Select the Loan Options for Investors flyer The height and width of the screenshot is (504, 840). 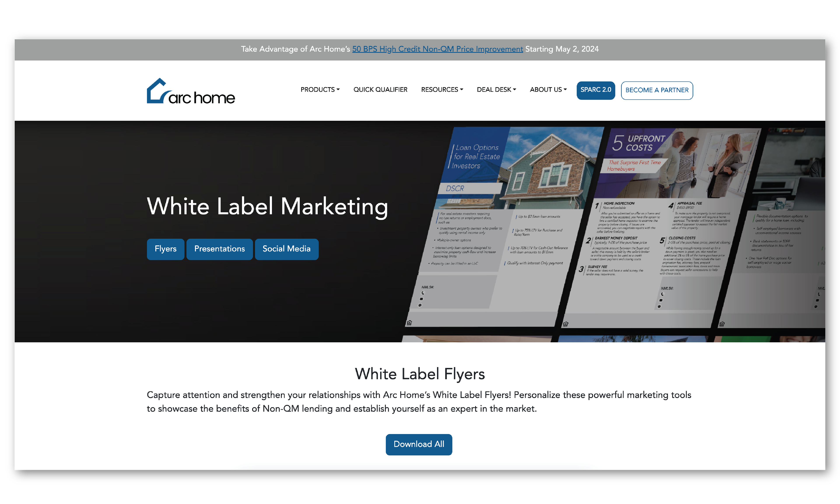[504, 227]
